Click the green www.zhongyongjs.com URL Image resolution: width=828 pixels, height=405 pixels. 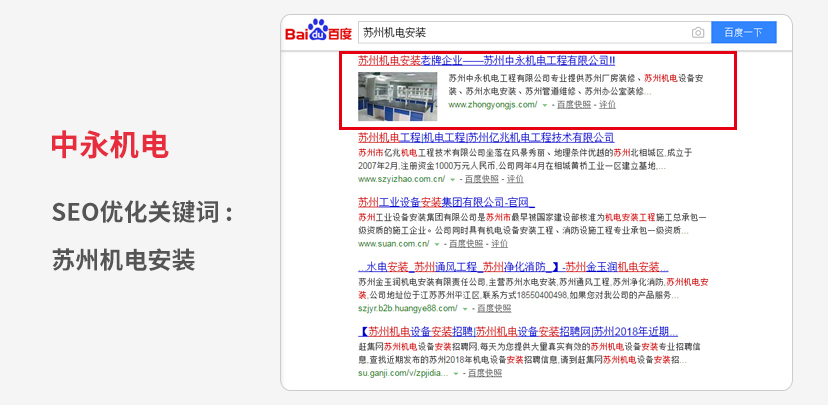coord(493,104)
